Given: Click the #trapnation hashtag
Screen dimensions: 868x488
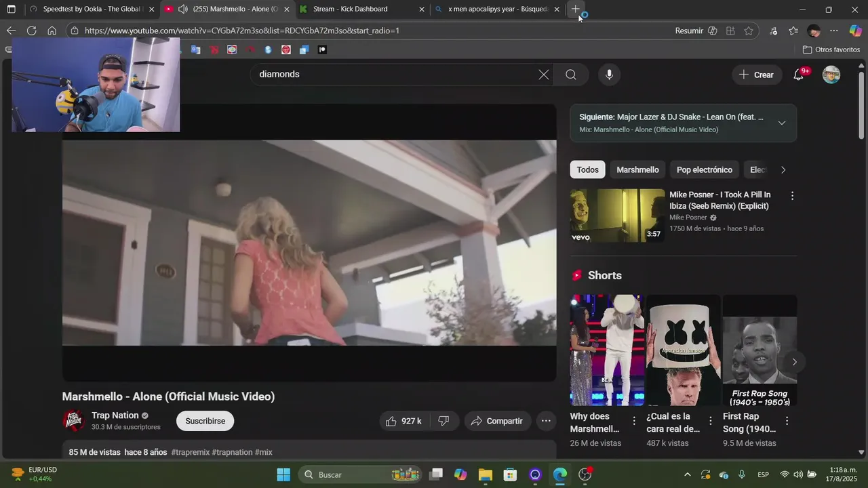Looking at the screenshot, I should 232,452.
